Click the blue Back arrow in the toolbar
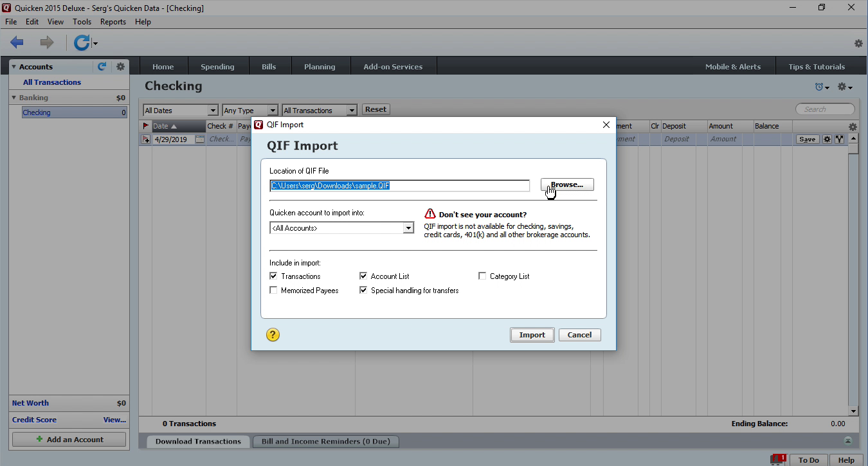868x466 pixels. 17,43
